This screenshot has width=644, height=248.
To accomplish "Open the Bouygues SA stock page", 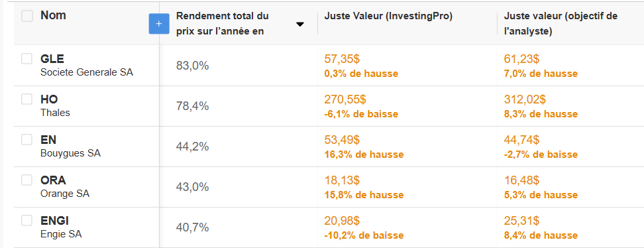I will pyautogui.click(x=70, y=153).
